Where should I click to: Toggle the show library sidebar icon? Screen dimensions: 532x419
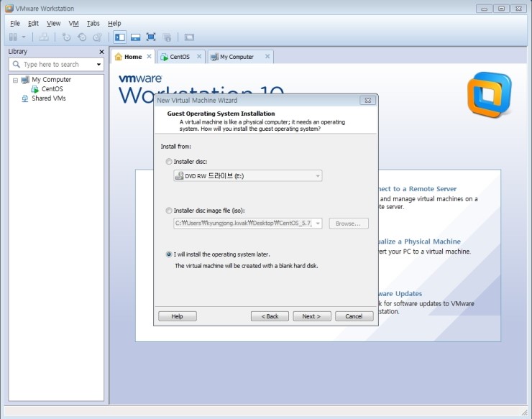(120, 37)
